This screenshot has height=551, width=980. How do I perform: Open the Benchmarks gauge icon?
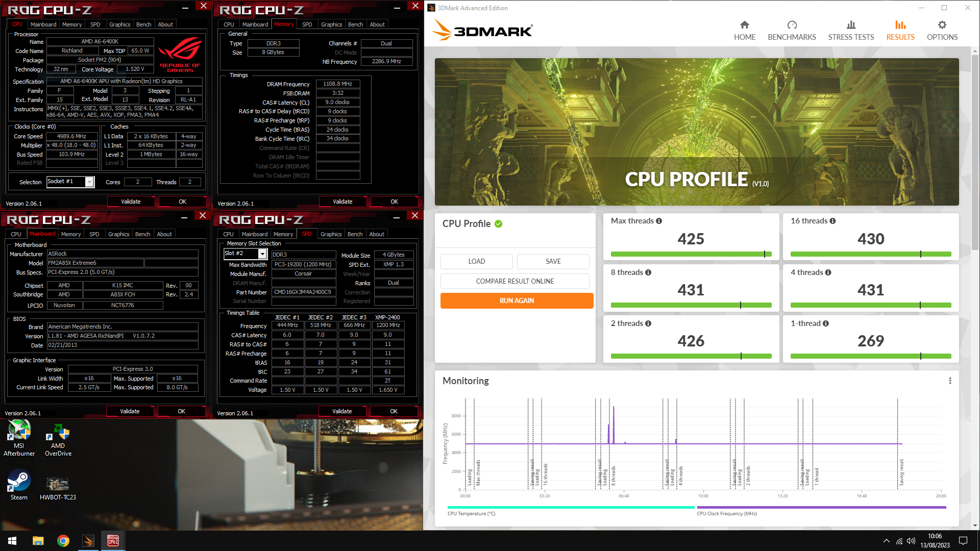pyautogui.click(x=792, y=25)
